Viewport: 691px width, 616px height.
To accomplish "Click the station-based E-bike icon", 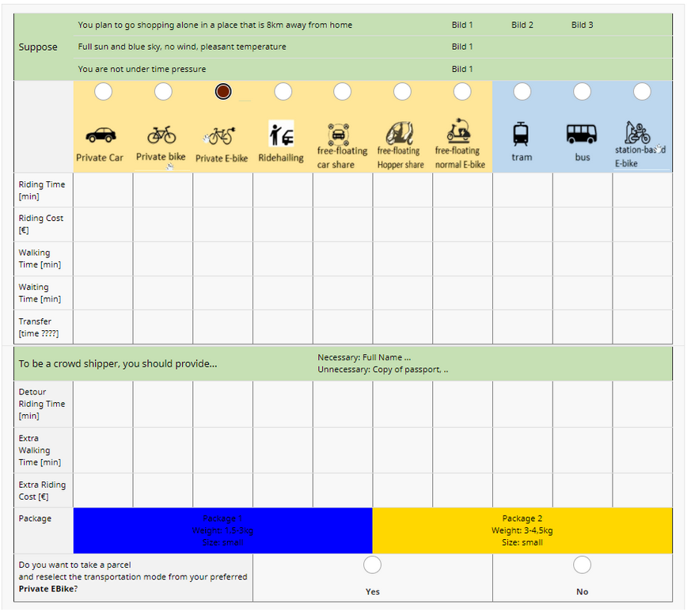I will (638, 131).
